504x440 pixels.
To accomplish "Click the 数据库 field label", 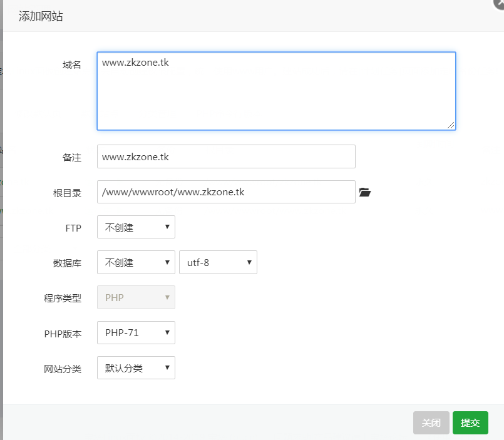I will point(68,263).
